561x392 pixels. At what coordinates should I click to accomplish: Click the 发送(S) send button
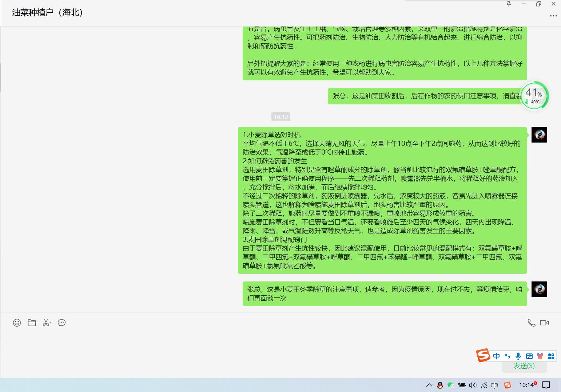coord(524,366)
